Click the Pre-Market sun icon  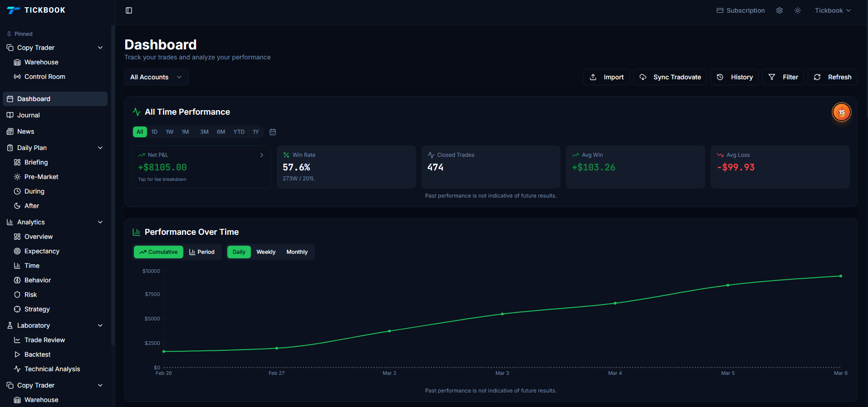pos(17,177)
